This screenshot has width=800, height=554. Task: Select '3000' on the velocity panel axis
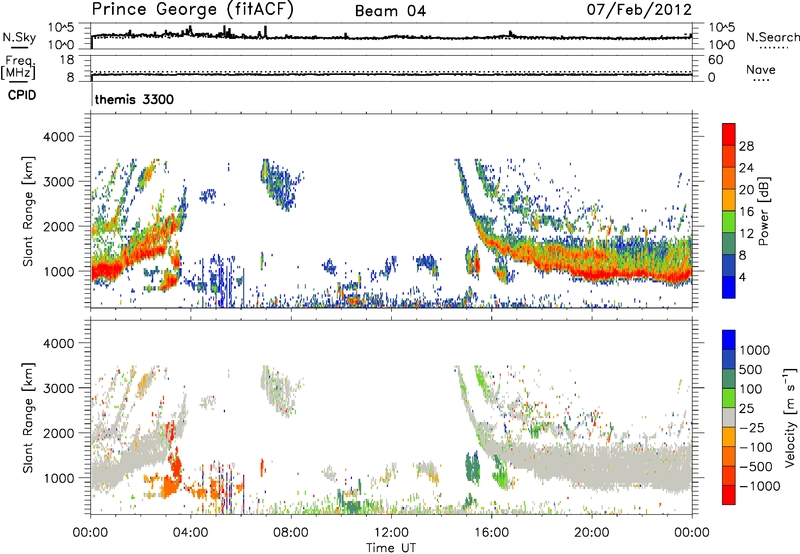click(x=58, y=388)
